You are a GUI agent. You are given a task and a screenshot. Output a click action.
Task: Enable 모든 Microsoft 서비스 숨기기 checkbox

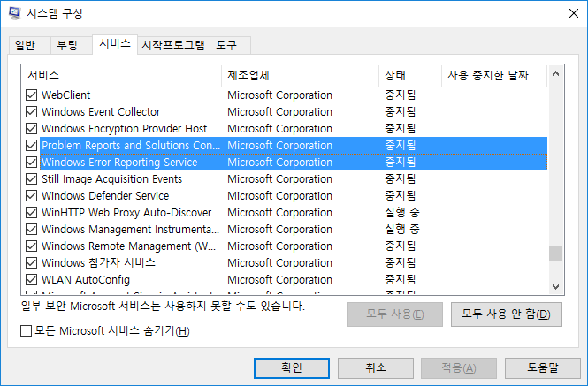pos(26,331)
